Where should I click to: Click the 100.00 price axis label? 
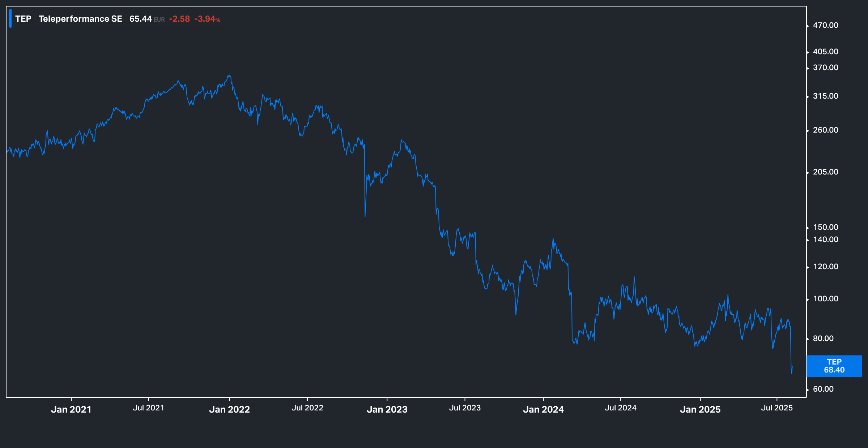click(825, 299)
